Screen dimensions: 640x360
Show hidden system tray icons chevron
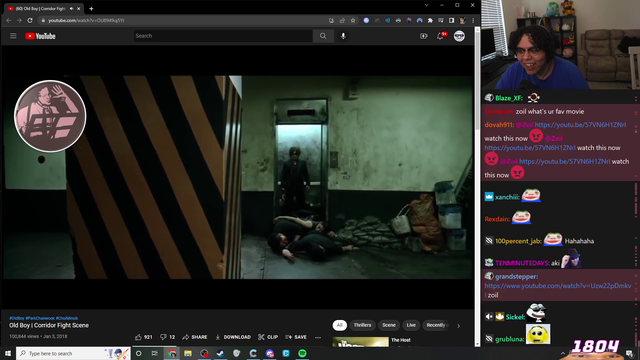coord(563,353)
